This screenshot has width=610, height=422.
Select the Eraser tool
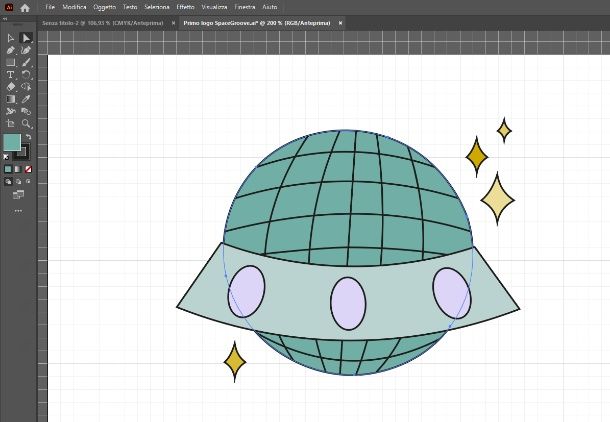11,87
